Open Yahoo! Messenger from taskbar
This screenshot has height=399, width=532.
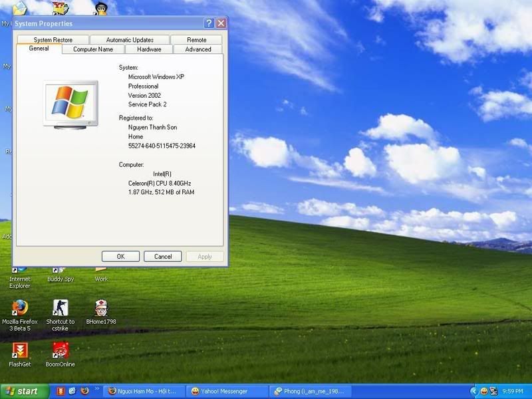click(x=227, y=392)
